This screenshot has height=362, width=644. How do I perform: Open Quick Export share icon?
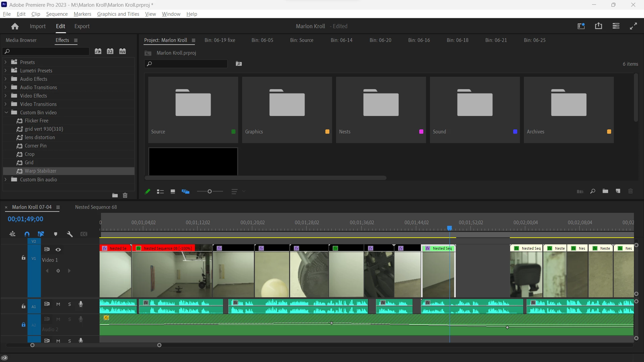point(598,26)
